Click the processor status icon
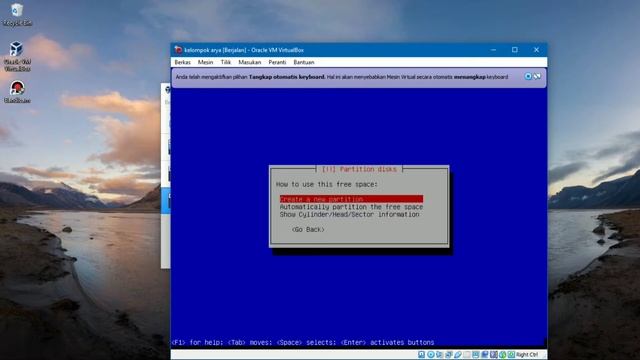640x360 pixels. tap(494, 355)
